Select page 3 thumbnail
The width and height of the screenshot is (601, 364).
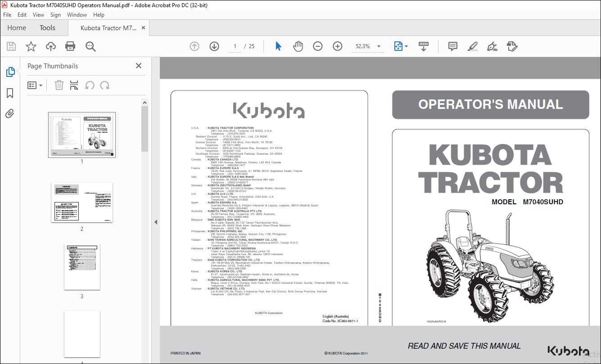coord(82,267)
